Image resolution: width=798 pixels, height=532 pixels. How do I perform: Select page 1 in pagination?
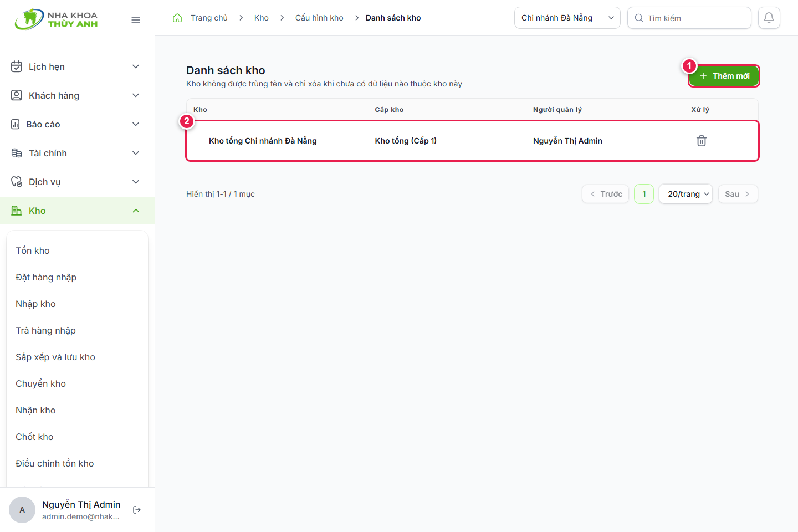(644, 194)
